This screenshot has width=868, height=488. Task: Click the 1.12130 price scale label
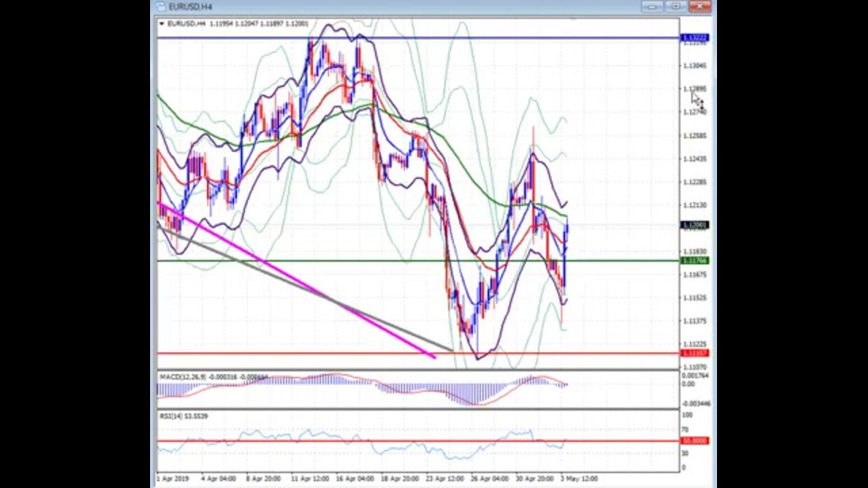click(694, 205)
